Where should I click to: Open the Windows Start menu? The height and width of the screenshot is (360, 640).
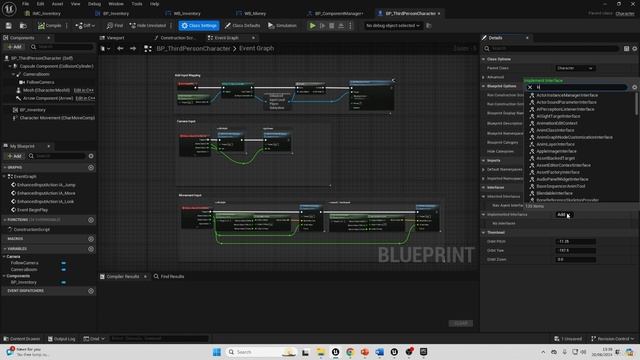tap(217, 352)
